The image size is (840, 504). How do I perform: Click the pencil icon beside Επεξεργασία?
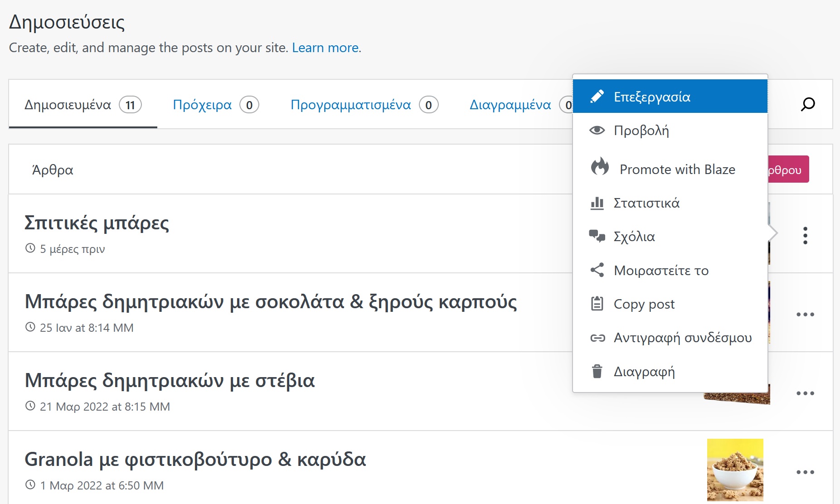(x=597, y=97)
